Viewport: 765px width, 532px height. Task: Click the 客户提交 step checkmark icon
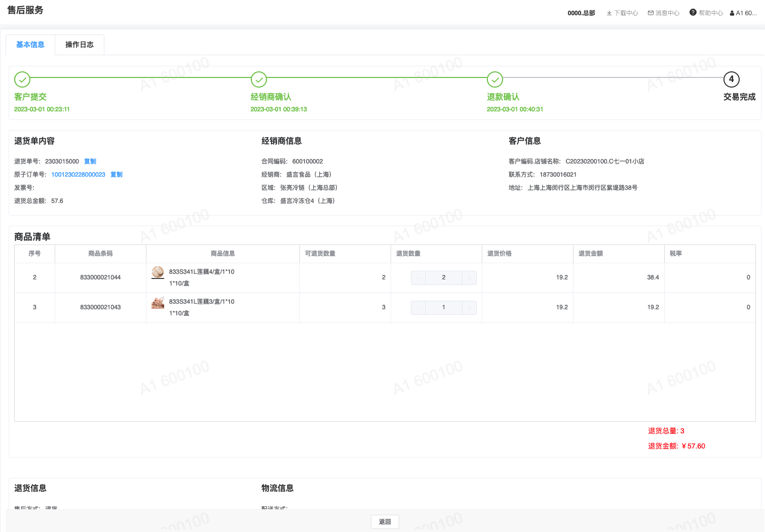tap(22, 79)
